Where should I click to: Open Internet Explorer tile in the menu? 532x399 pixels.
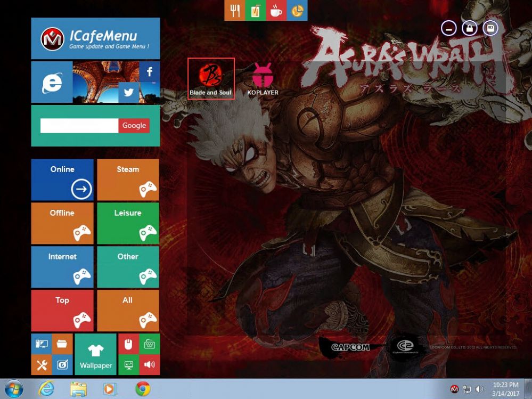coord(52,82)
